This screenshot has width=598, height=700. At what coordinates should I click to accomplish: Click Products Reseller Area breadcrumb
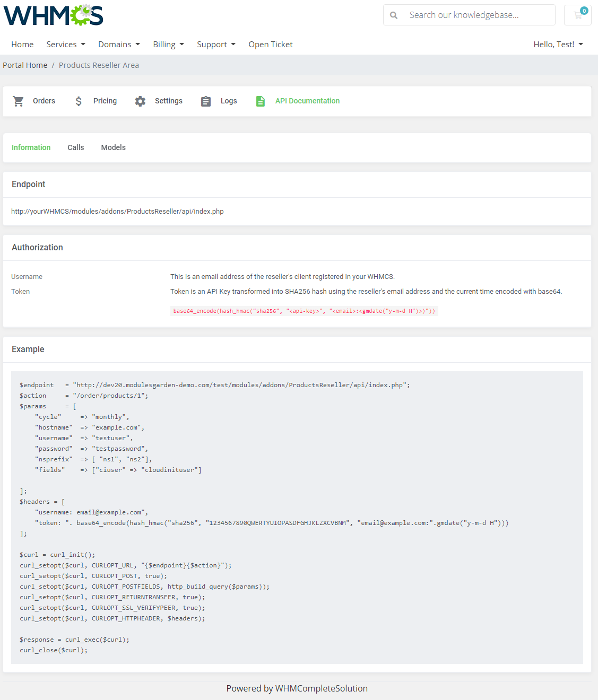point(99,65)
